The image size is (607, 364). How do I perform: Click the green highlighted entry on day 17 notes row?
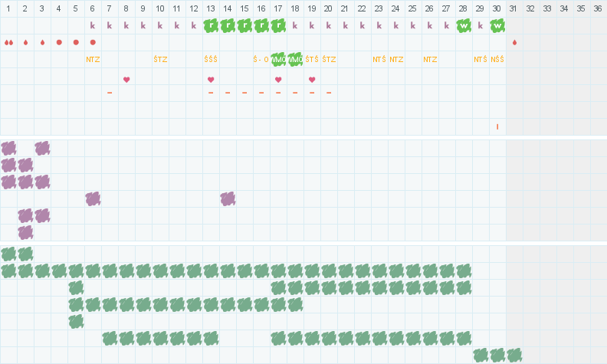[x=278, y=59]
